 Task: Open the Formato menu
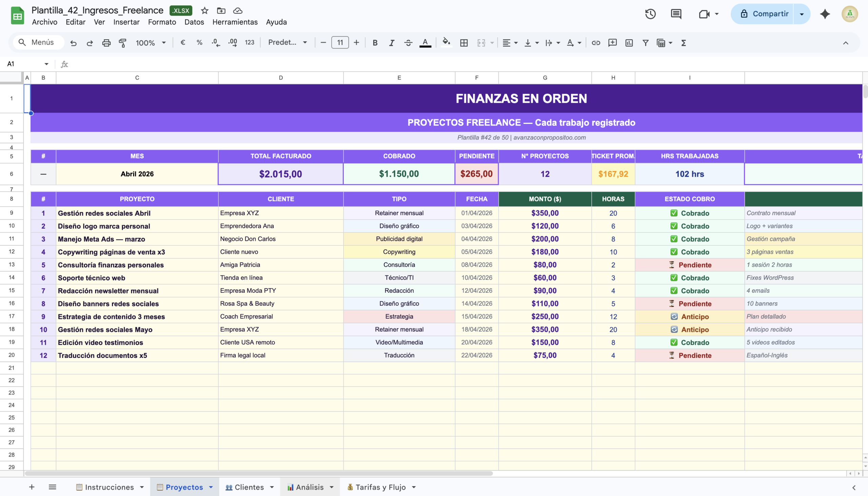pos(162,22)
